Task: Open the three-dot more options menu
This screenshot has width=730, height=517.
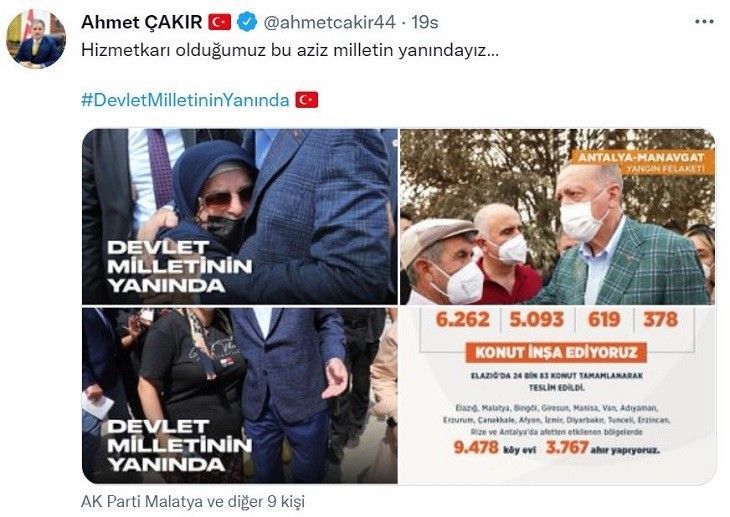Action: (x=704, y=22)
